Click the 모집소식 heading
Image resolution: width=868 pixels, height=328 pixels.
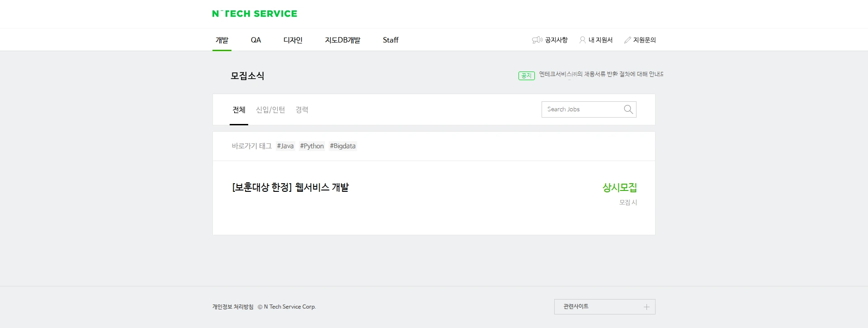click(x=247, y=76)
